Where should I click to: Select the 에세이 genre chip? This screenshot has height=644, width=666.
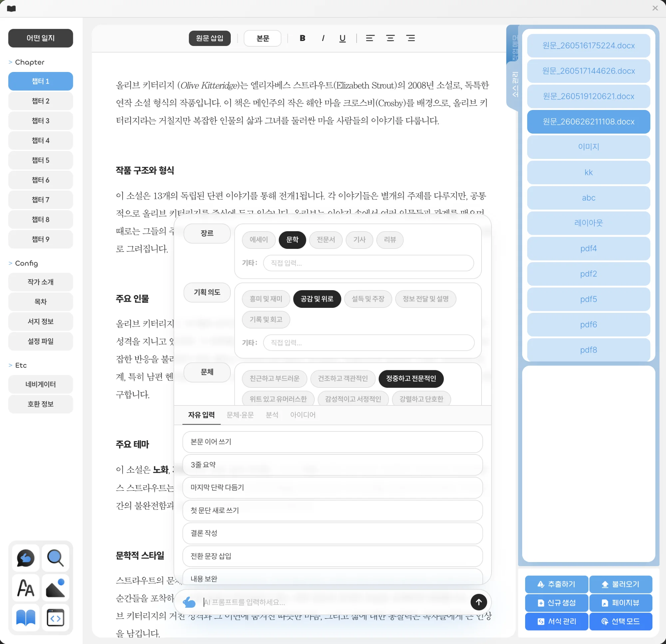(x=259, y=240)
